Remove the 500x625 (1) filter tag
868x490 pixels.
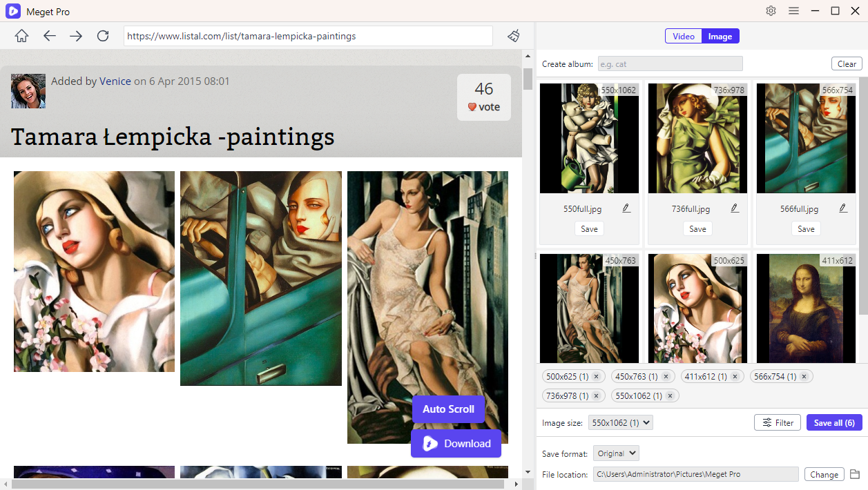click(596, 376)
